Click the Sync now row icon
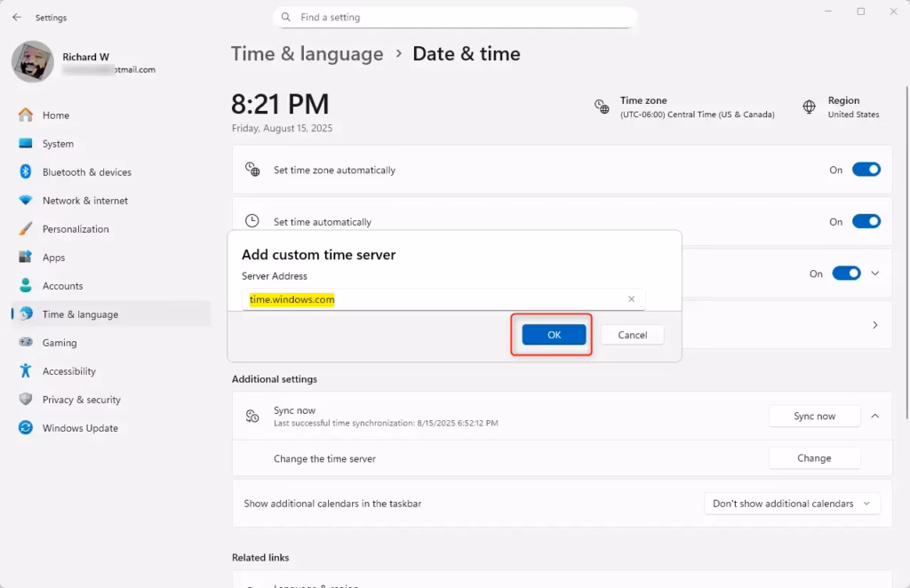This screenshot has height=588, width=910. [x=252, y=416]
